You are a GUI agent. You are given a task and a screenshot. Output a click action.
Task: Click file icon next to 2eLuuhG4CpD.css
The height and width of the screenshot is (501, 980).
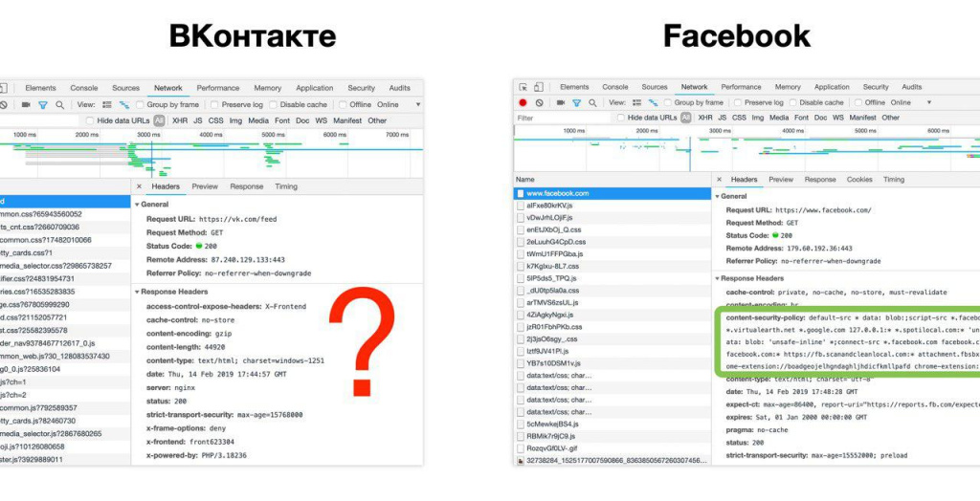click(x=520, y=242)
